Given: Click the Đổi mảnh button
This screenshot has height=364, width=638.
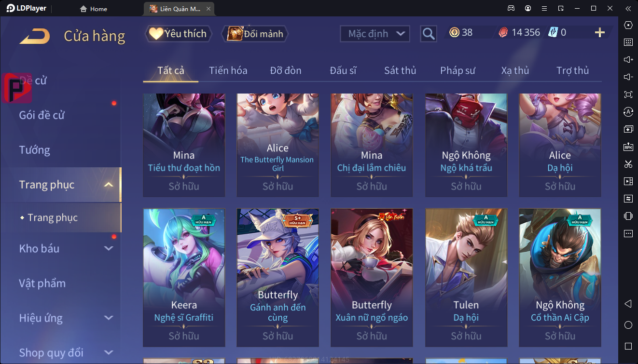Looking at the screenshot, I should point(255,33).
